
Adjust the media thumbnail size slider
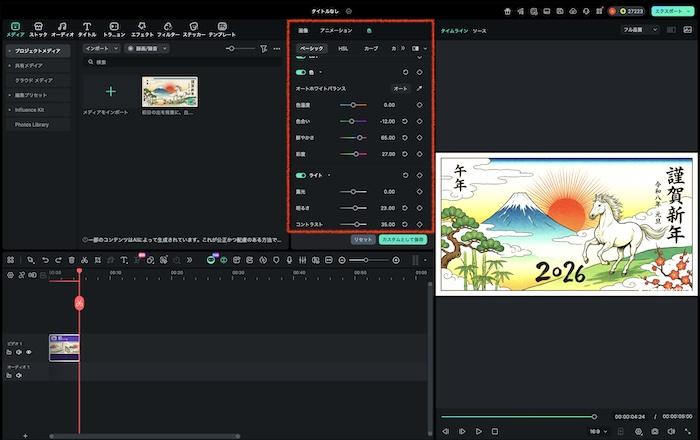coord(240,48)
